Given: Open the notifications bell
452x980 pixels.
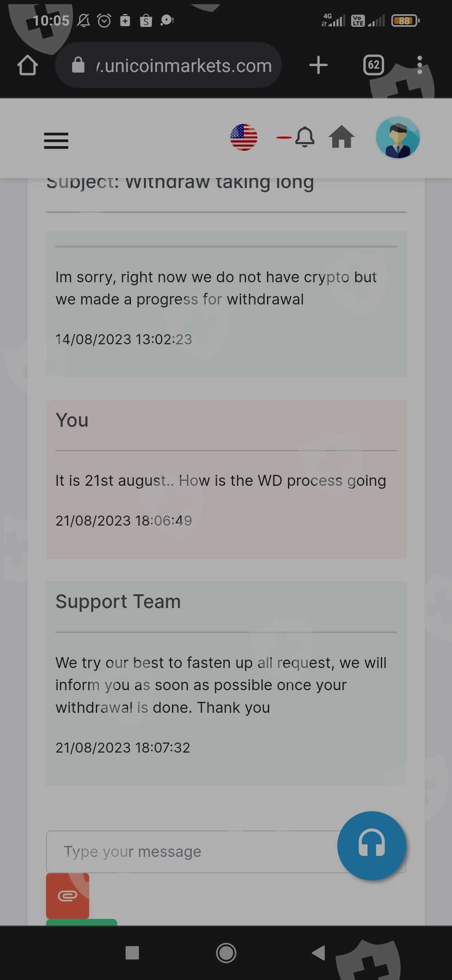Looking at the screenshot, I should pos(305,137).
